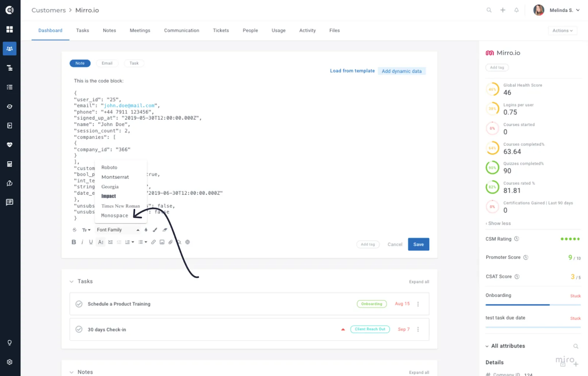Screen dimensions: 588x376
Task: Open the Actions dropdown
Action: click(x=562, y=31)
